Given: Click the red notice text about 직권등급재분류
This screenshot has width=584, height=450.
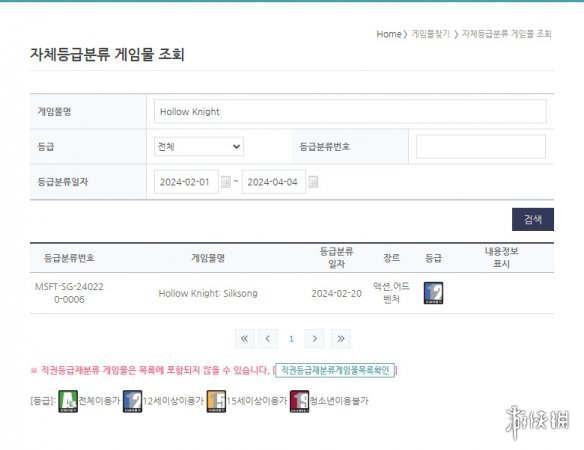Looking at the screenshot, I should click(150, 370).
